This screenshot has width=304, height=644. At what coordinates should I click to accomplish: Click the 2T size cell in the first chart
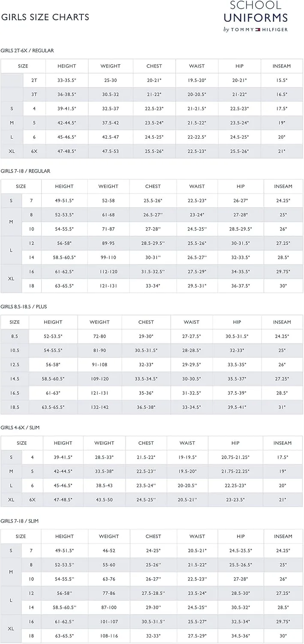[x=34, y=80]
